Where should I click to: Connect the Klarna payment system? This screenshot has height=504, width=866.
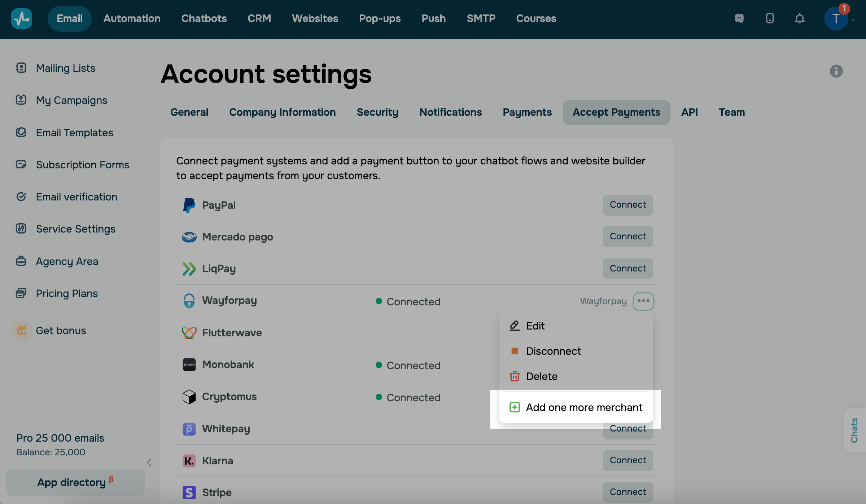pyautogui.click(x=627, y=460)
